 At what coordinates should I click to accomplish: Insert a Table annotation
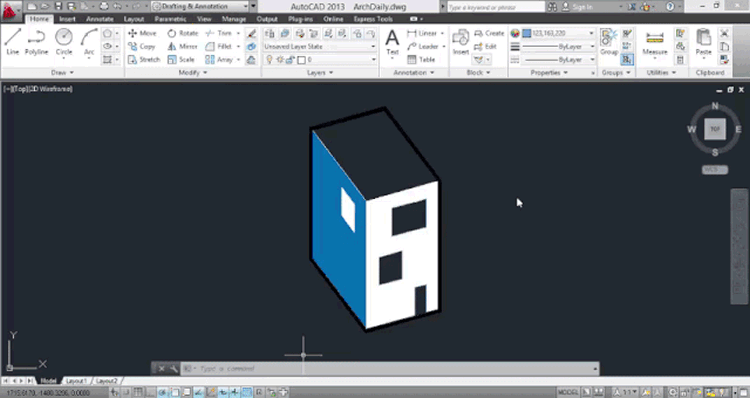[x=421, y=59]
